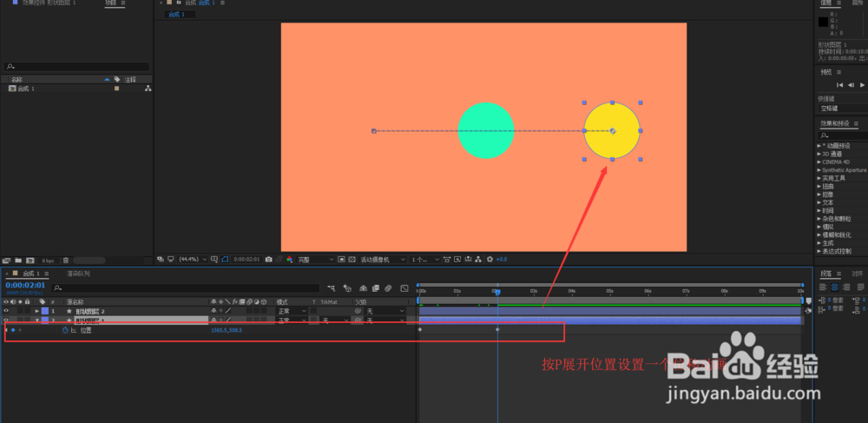The image size is (868, 423).
Task: Open grid and guide options icon
Action: tap(214, 259)
